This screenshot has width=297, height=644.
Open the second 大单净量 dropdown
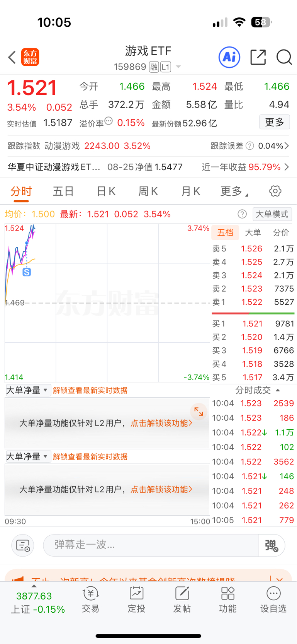(x=28, y=456)
